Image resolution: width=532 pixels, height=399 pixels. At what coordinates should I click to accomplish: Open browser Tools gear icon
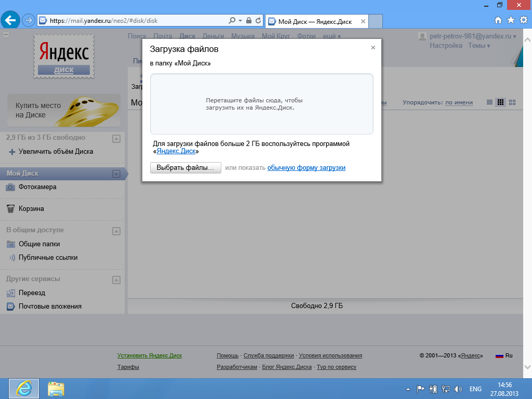(524, 20)
